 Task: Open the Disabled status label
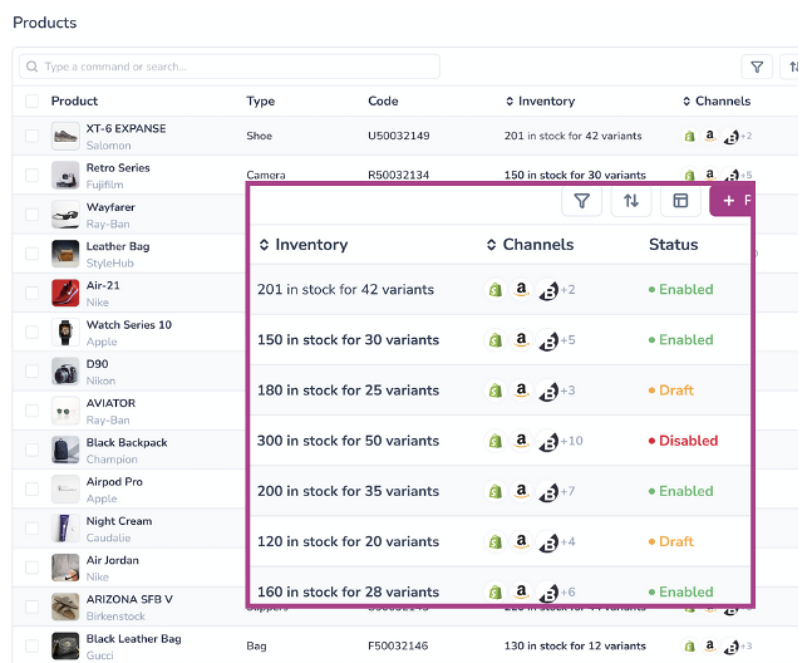click(x=683, y=441)
